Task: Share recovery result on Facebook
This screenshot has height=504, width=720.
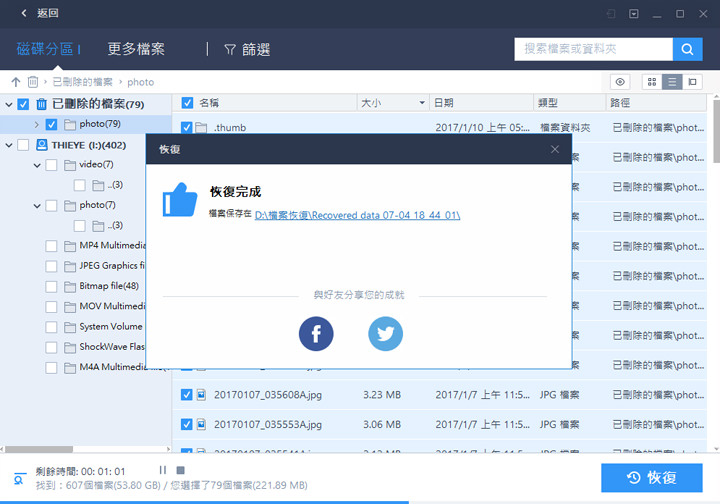Action: 316,334
